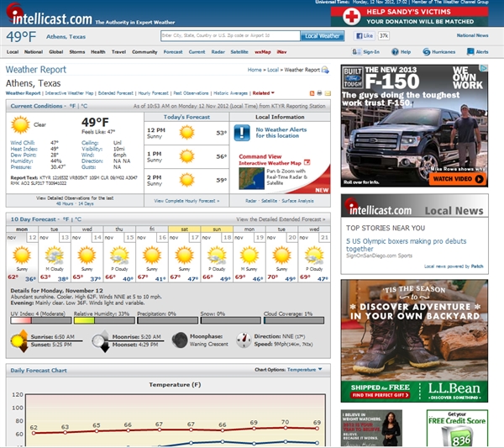
Task: Open the Hourly Forecast tab link
Action: (154, 93)
